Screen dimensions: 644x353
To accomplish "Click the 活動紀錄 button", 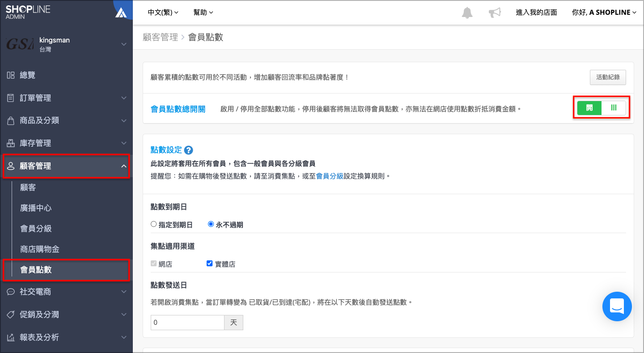I will 608,77.
